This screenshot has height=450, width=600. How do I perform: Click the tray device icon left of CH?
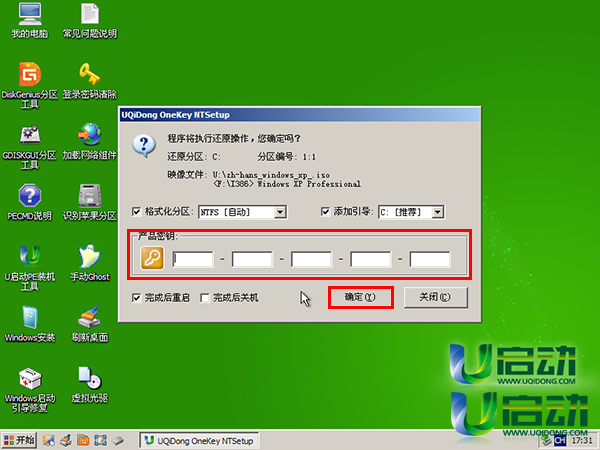[547, 441]
